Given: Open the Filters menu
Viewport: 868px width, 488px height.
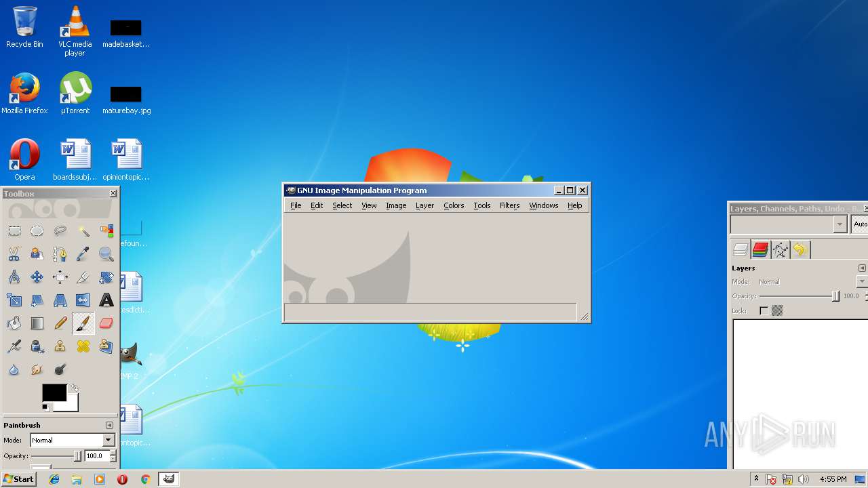Looking at the screenshot, I should point(509,205).
